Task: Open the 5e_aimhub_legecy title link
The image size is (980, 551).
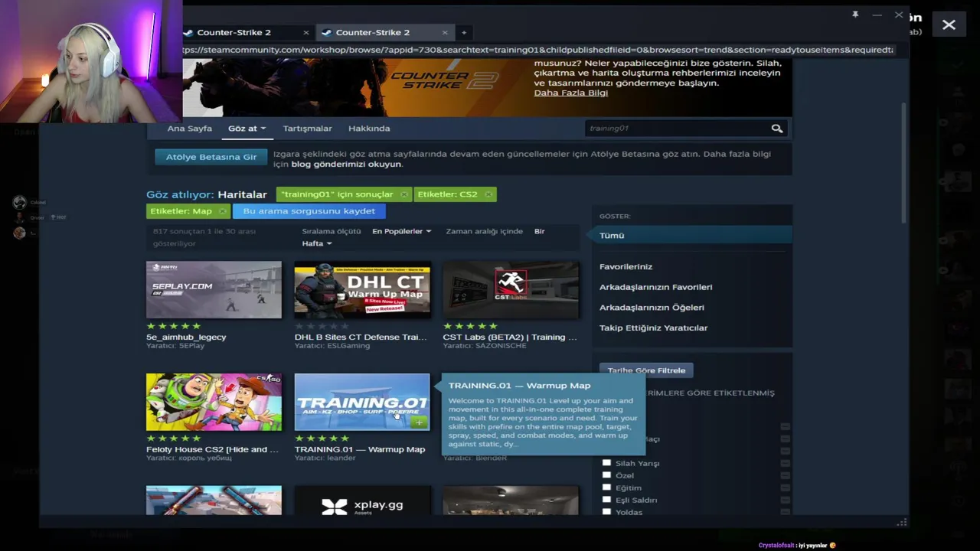Action: tap(186, 337)
